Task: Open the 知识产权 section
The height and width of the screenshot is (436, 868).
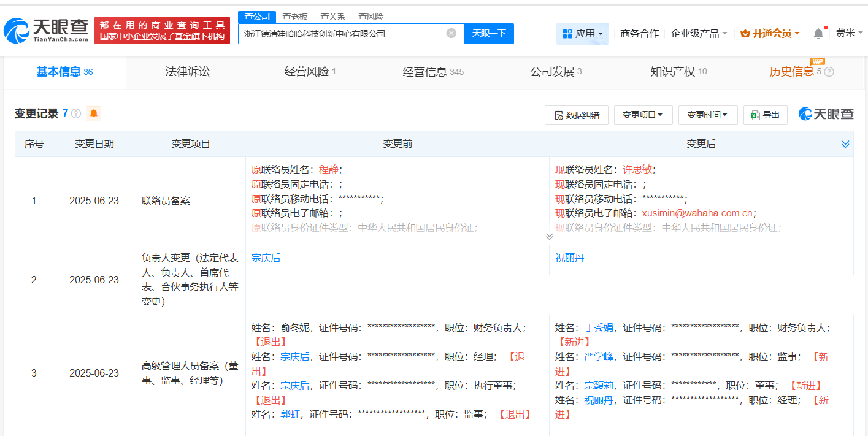Action: tap(673, 72)
